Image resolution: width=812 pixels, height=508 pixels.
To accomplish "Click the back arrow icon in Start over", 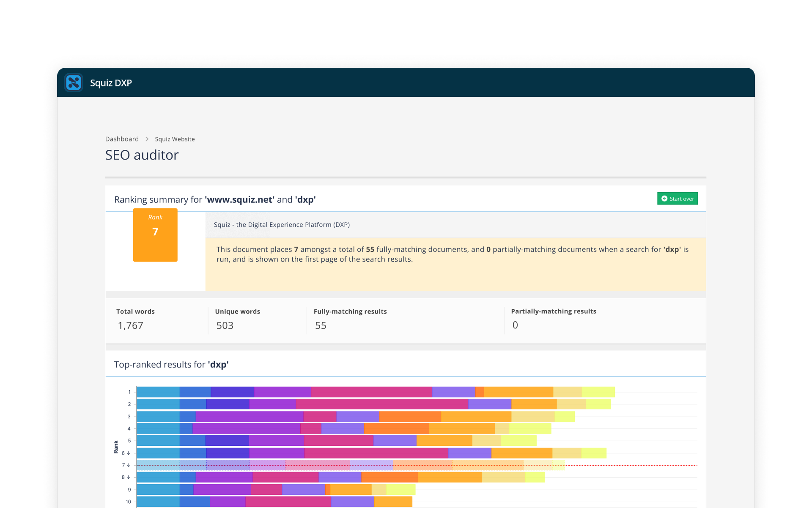I will 664,199.
